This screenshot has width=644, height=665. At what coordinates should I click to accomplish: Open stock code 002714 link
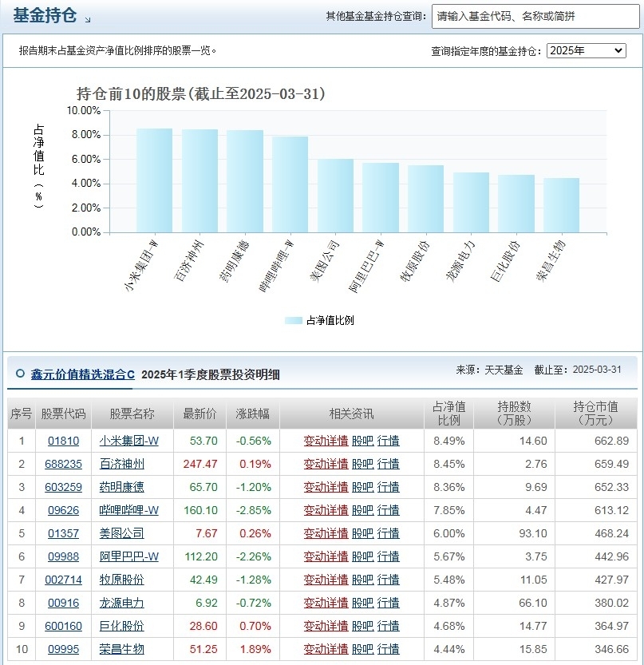(64, 580)
